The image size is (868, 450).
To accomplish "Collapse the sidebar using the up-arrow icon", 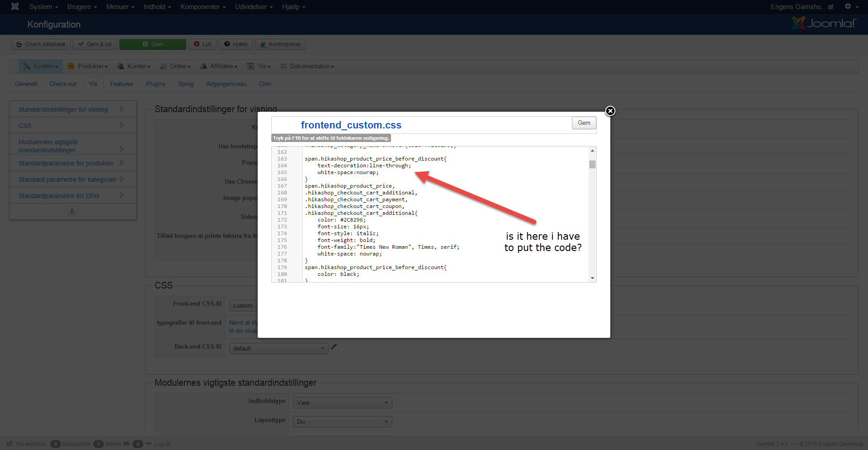I will [72, 211].
